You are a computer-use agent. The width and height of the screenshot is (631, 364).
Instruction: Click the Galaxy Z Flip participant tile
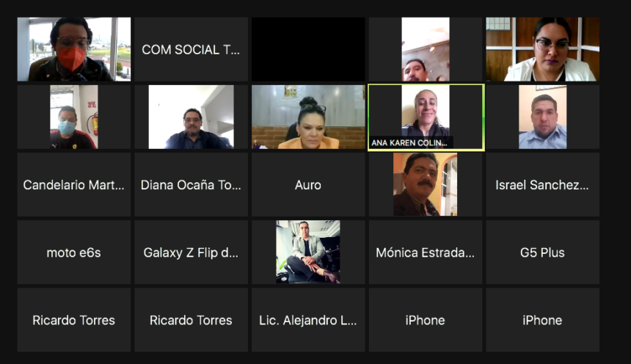(192, 252)
